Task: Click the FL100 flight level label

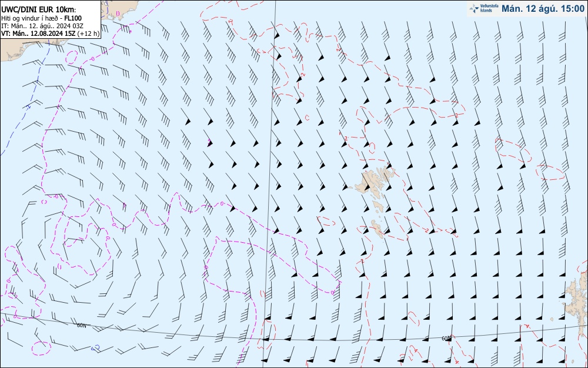Action: pyautogui.click(x=73, y=18)
